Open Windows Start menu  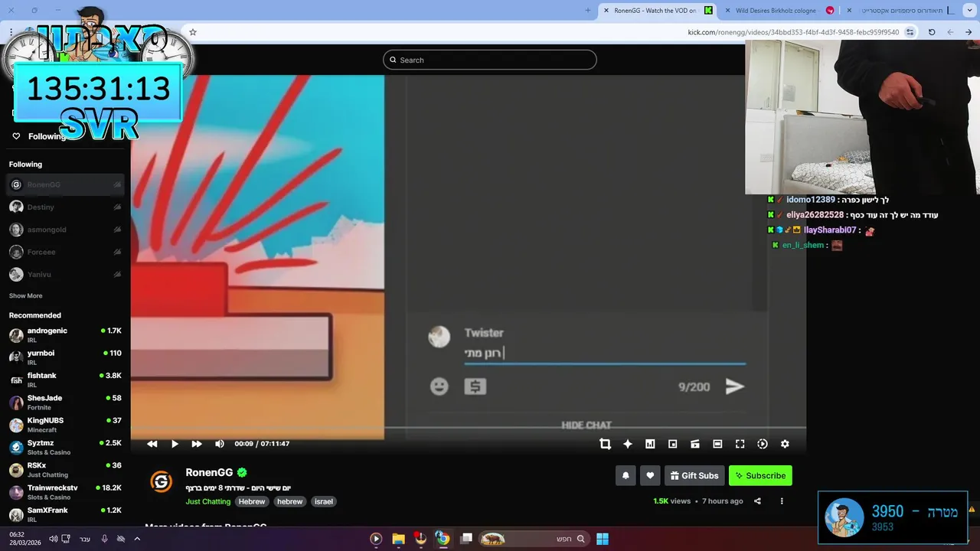(603, 539)
